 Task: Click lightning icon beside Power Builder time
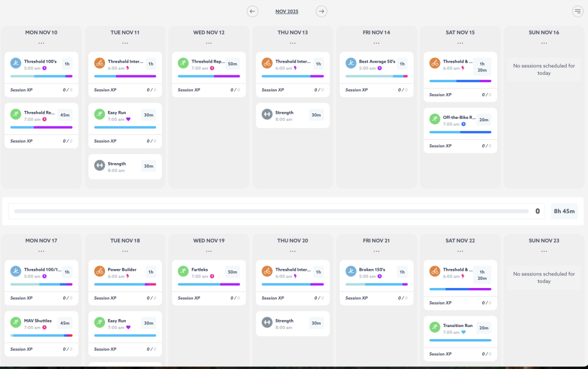[x=128, y=276]
